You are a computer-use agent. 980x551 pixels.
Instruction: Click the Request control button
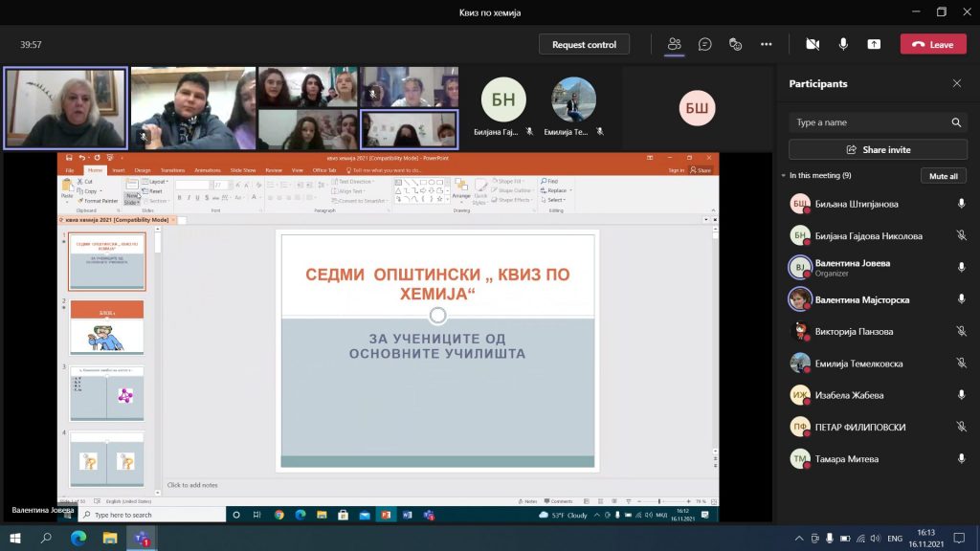pos(584,44)
